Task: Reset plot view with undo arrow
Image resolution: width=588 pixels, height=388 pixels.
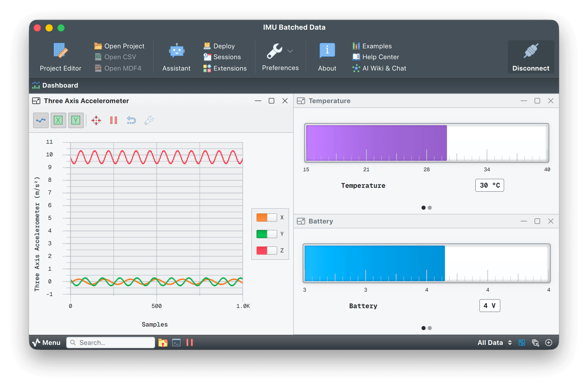Action: click(x=131, y=120)
